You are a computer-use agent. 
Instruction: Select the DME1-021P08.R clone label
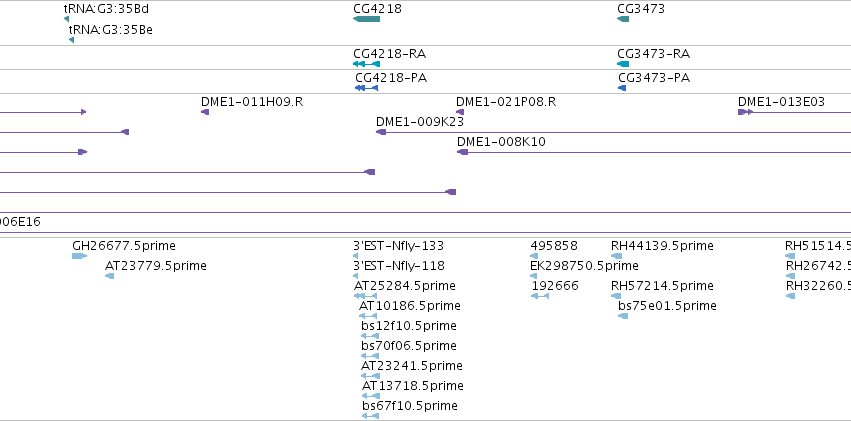(506, 102)
